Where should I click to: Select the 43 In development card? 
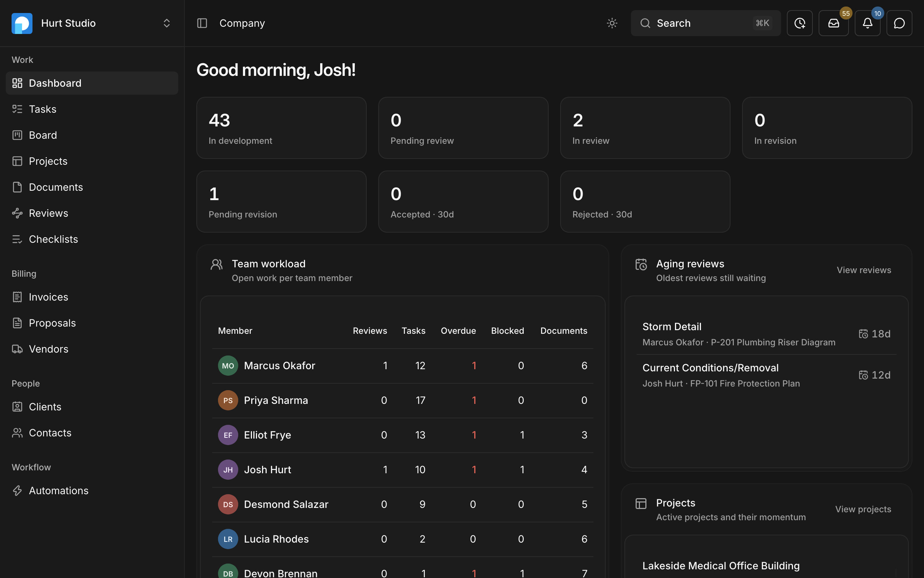coord(282,128)
